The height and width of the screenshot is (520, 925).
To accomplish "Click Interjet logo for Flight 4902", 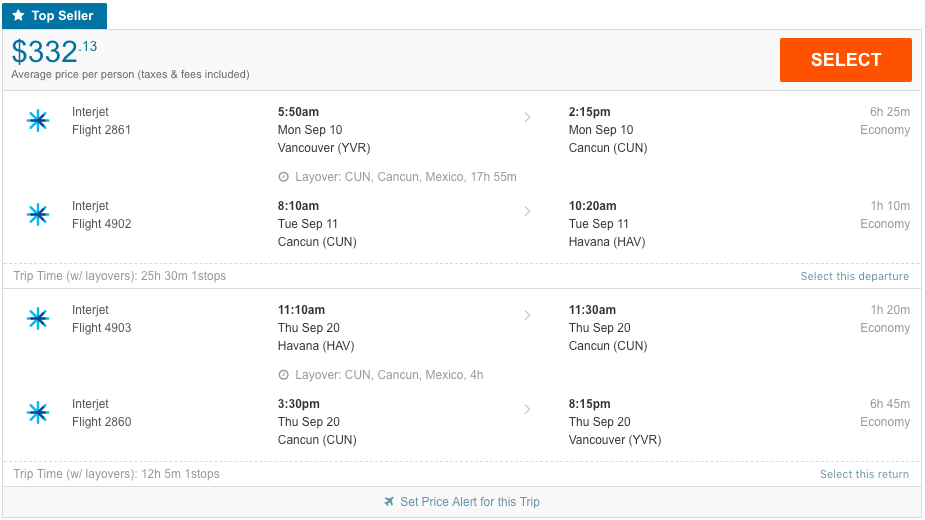I will (x=38, y=214).
